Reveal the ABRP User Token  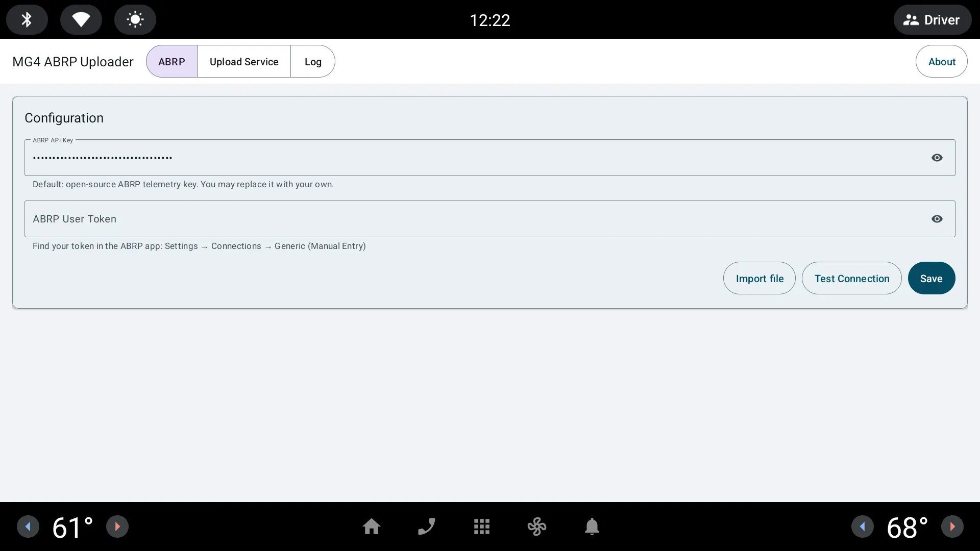coord(937,219)
